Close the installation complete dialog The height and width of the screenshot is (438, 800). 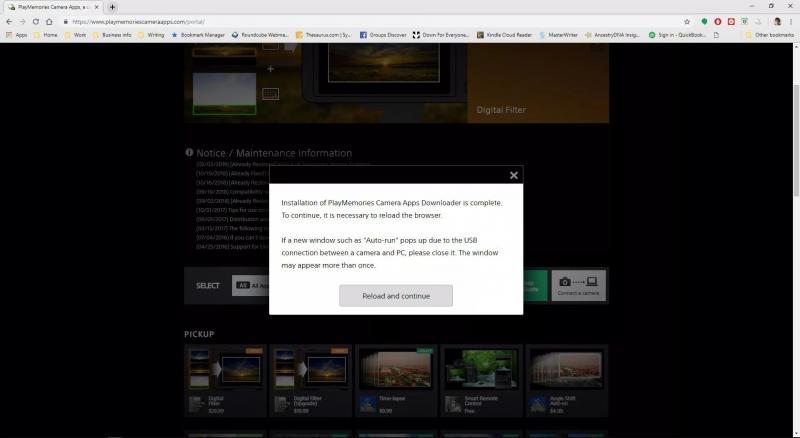click(x=514, y=175)
